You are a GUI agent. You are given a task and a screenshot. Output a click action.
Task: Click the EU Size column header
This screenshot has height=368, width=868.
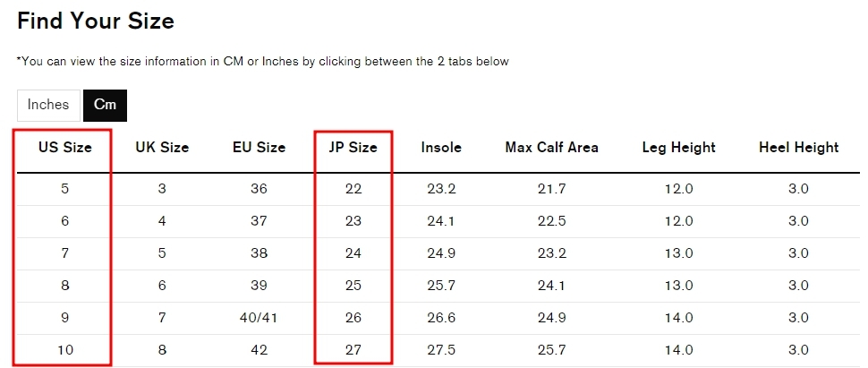[x=259, y=147]
